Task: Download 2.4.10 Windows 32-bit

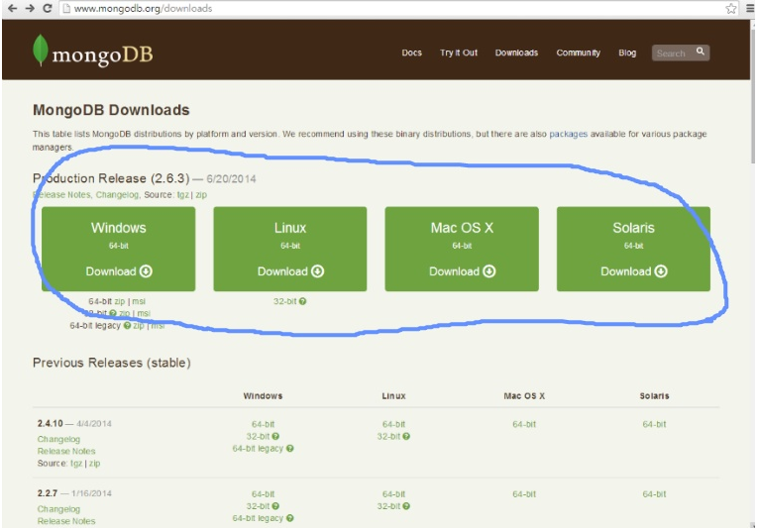Action: [258, 436]
